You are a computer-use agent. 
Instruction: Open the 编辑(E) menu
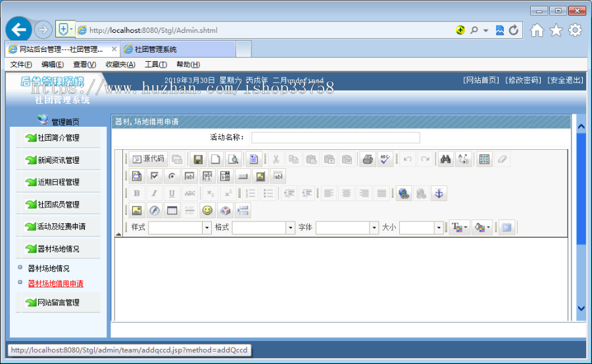coord(53,64)
